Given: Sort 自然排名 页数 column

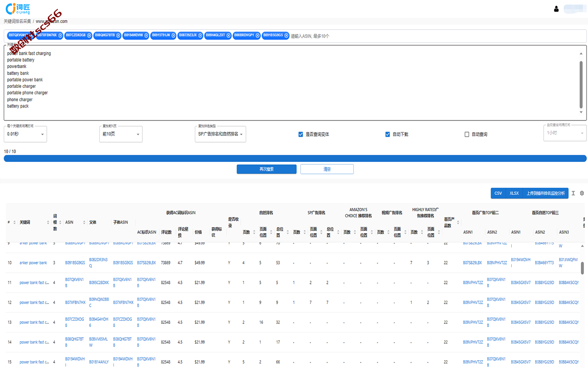Looking at the screenshot, I should click(x=254, y=232).
